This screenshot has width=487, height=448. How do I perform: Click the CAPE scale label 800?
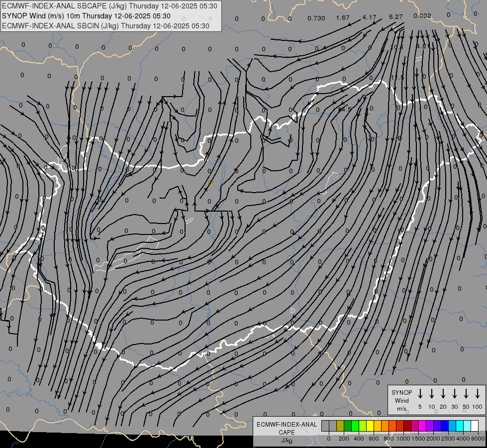tap(389, 439)
